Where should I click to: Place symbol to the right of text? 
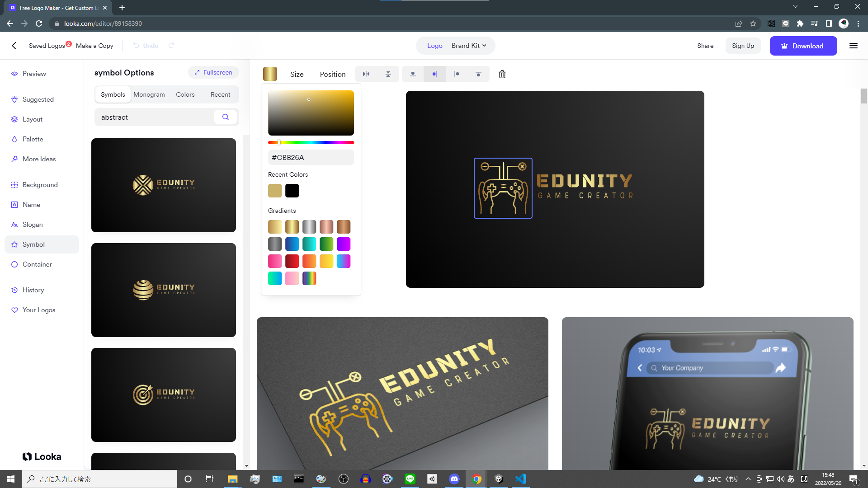click(457, 74)
